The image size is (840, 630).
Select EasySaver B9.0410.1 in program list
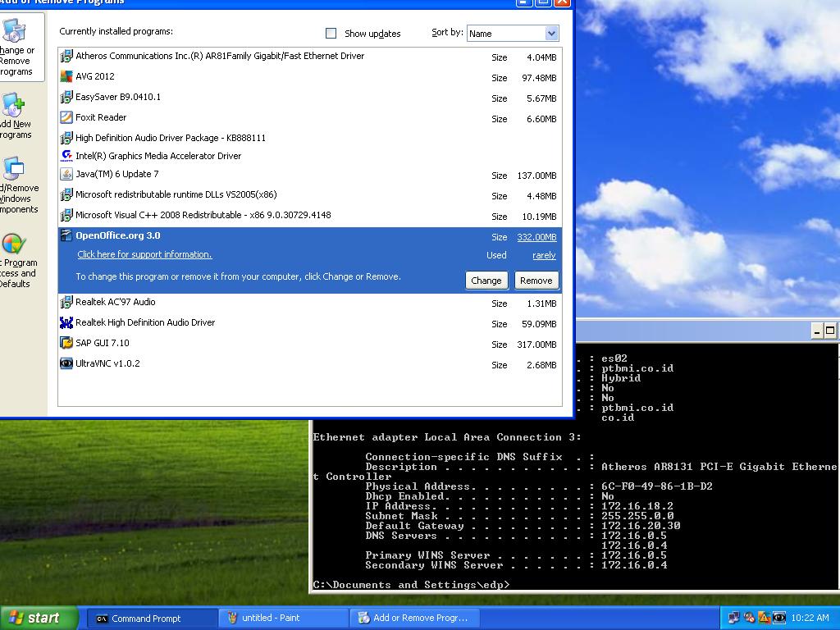(x=118, y=98)
